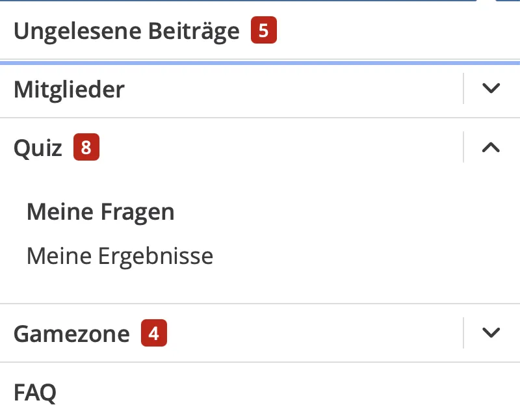The width and height of the screenshot is (520, 420).
Task: Open Ungelesene Beiträge
Action: (126, 31)
